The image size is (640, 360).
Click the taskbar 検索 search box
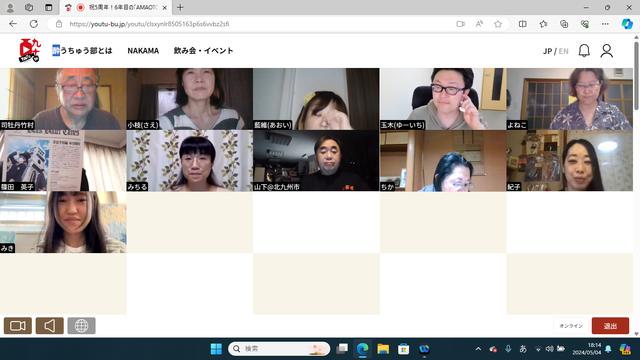click(279, 349)
